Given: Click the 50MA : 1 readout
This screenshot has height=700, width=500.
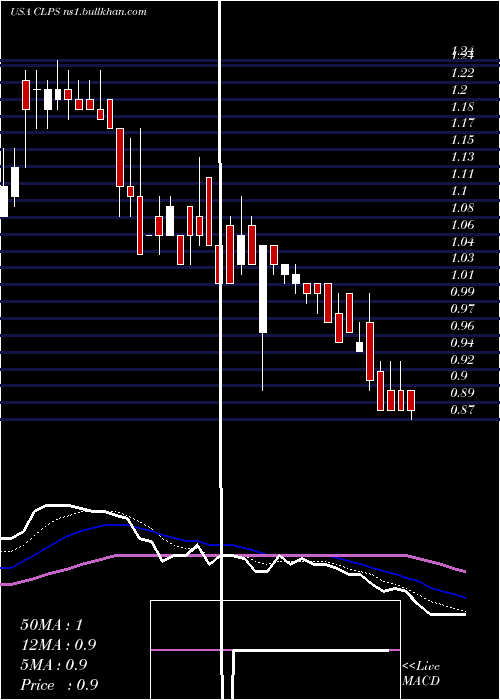Looking at the screenshot, I should 52,625.
